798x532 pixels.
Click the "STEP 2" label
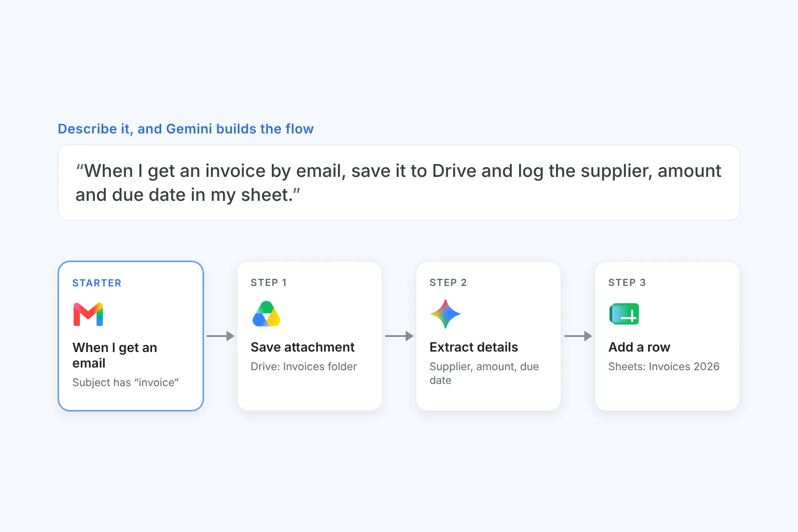pos(448,282)
